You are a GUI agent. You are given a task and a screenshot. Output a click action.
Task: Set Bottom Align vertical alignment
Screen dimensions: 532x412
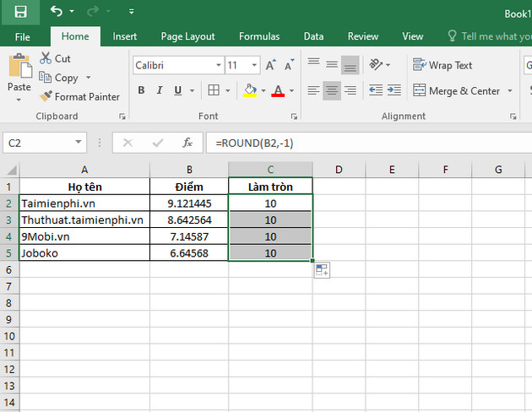(350, 64)
